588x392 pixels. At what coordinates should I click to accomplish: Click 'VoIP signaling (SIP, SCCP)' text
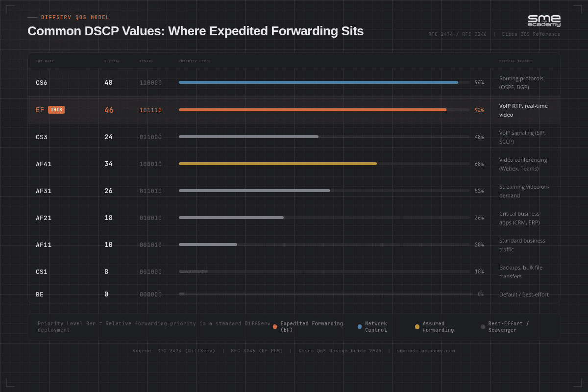click(522, 137)
